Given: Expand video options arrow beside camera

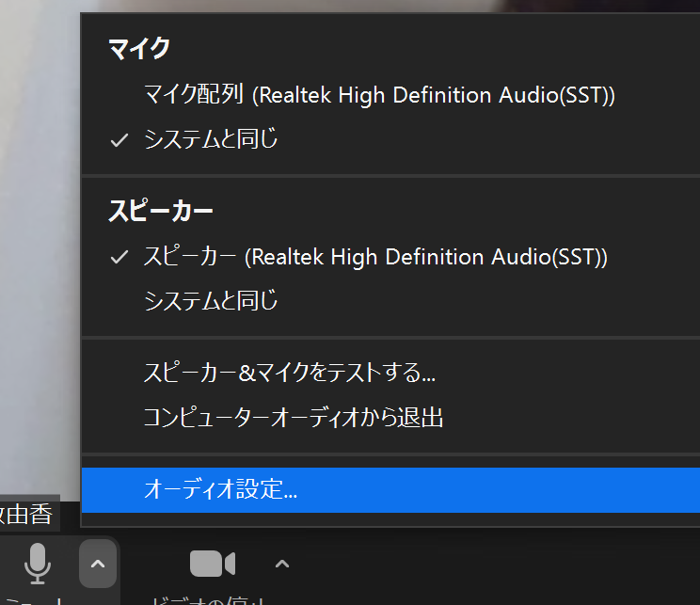Looking at the screenshot, I should coord(281,565).
